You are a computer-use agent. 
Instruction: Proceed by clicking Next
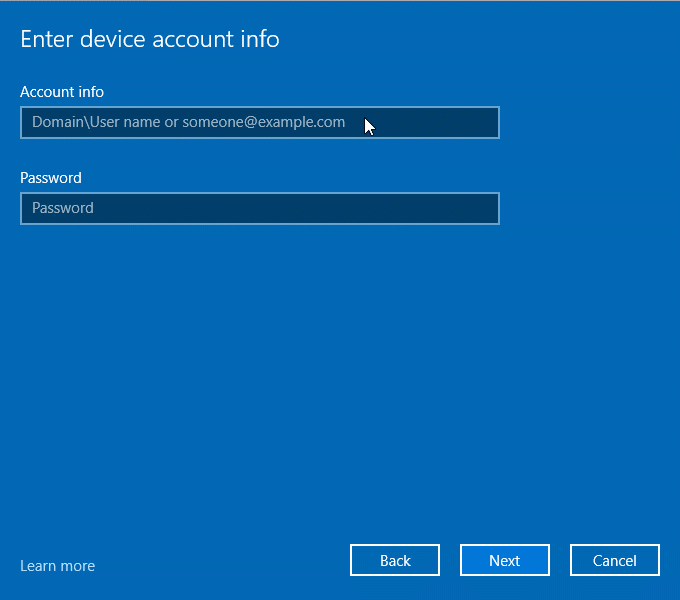(505, 560)
